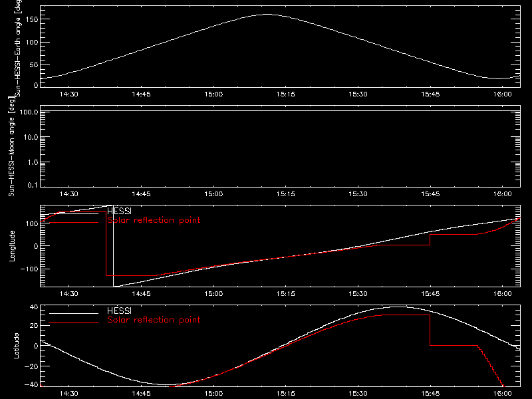Select HESSI legend label in Longitude plot

pyautogui.click(x=119, y=211)
